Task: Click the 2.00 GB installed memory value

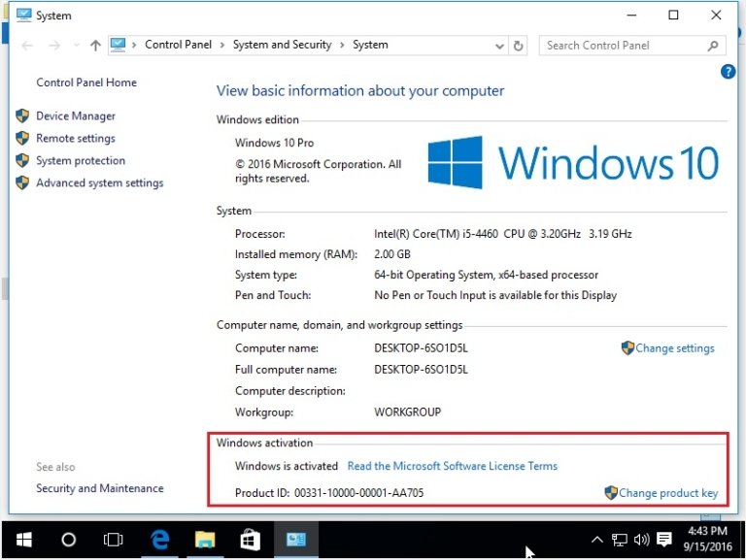Action: point(392,254)
